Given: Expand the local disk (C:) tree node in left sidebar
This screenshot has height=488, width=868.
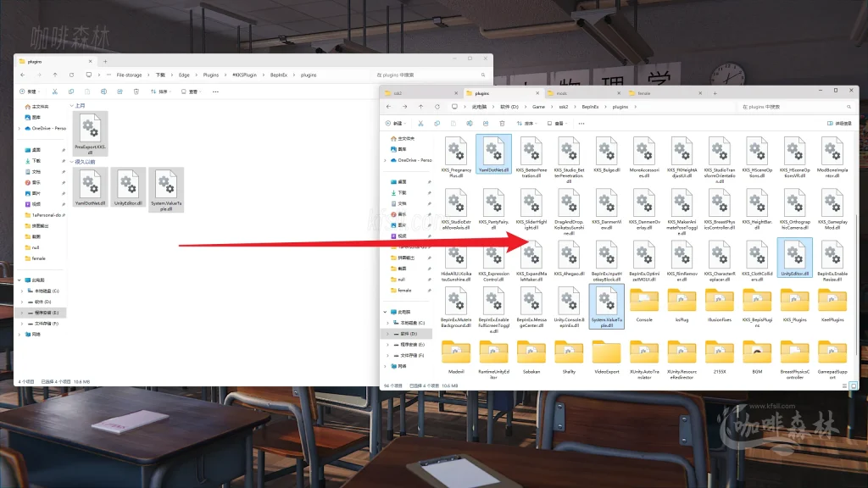Looking at the screenshot, I should tap(21, 291).
